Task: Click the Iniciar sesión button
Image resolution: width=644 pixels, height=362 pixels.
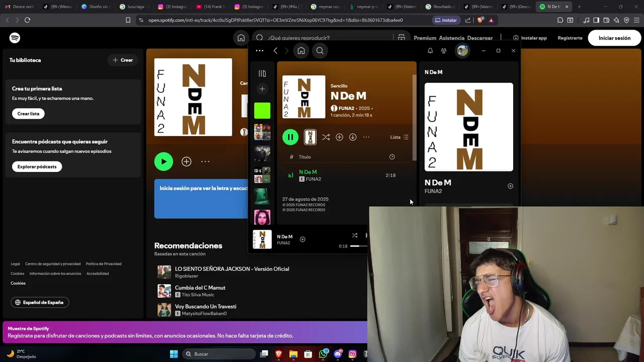Action: coord(614,38)
